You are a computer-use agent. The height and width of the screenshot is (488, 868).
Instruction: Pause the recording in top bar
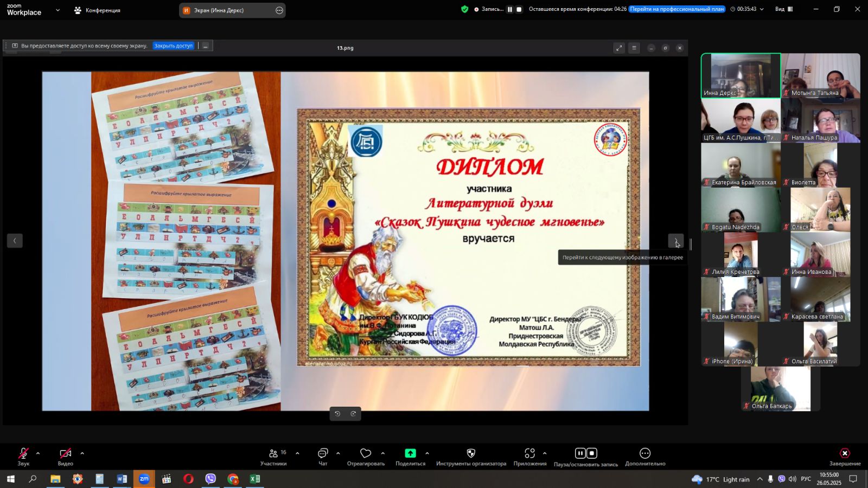point(509,9)
